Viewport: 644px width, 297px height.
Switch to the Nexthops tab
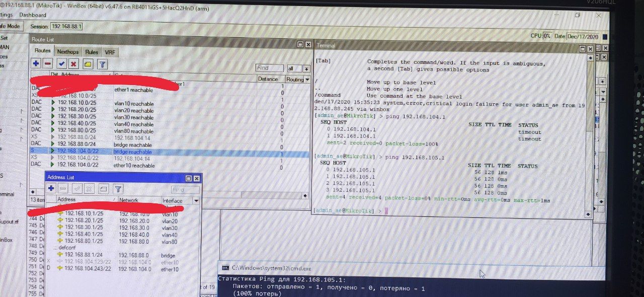pos(68,51)
